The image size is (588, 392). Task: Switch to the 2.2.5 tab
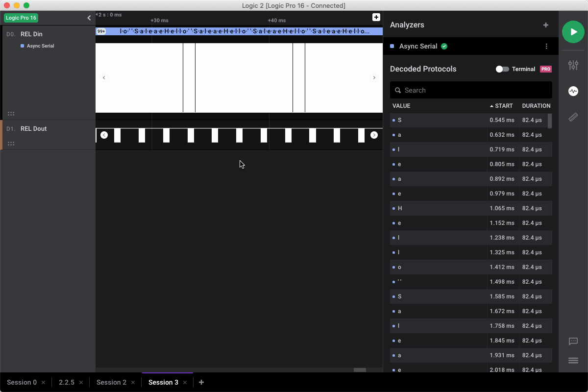click(67, 382)
